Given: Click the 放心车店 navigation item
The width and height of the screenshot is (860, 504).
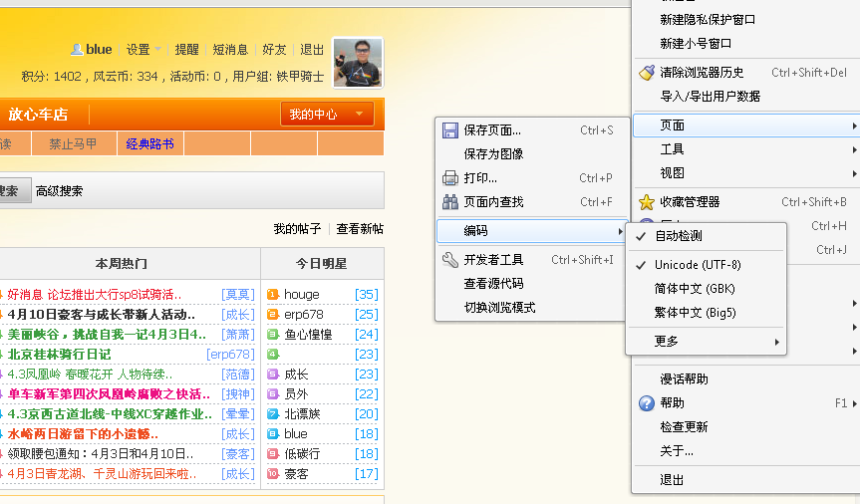Looking at the screenshot, I should coord(38,115).
